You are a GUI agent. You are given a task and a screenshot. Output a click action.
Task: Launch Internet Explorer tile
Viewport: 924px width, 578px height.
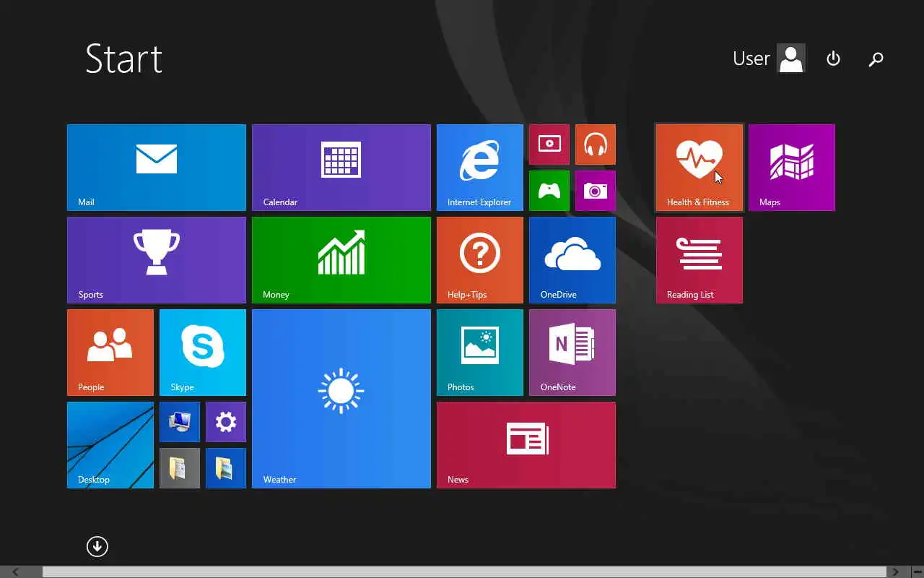pos(480,168)
